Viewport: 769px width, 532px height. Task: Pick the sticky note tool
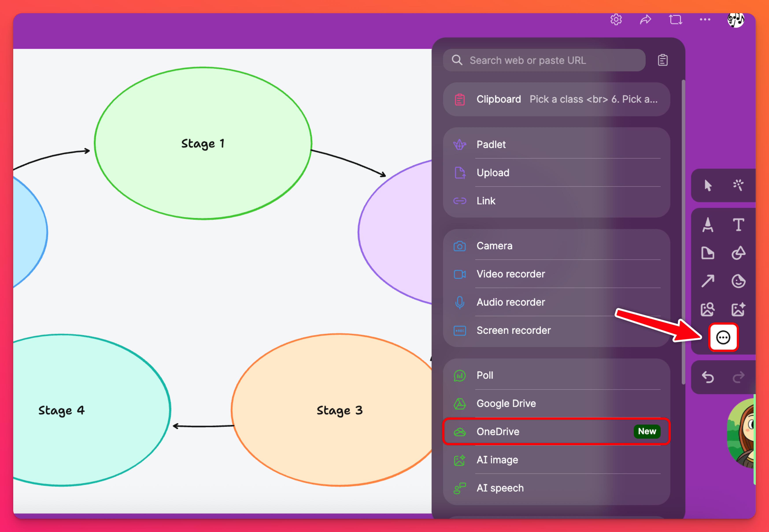[x=708, y=253]
